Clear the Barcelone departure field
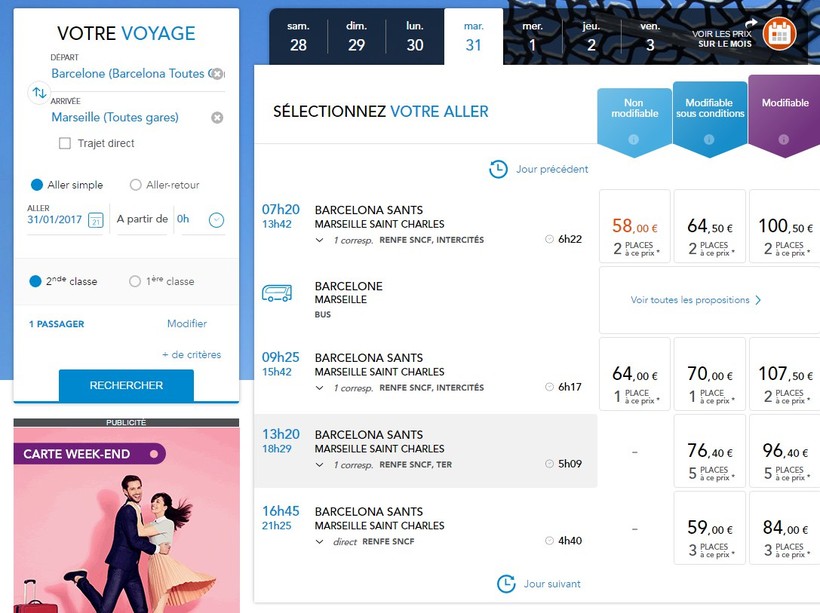The image size is (820, 613). click(217, 74)
